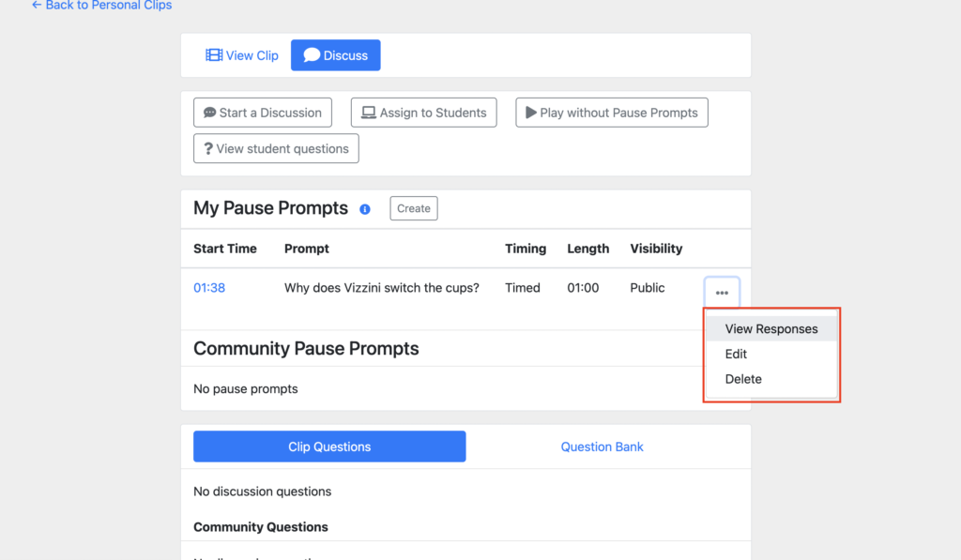Create a new pause prompt
961x560 pixels.
tap(414, 208)
